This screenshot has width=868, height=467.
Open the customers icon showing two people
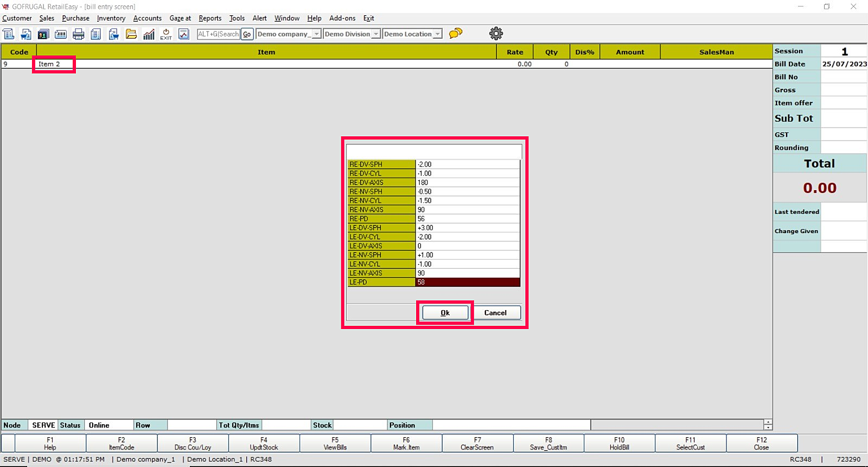[43, 34]
